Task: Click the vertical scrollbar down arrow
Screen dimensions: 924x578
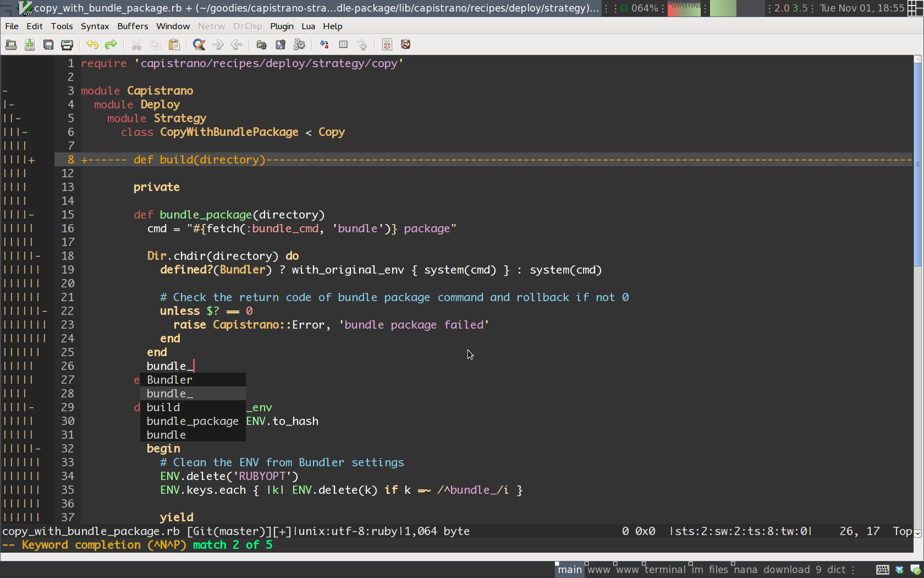Action: coord(917,533)
